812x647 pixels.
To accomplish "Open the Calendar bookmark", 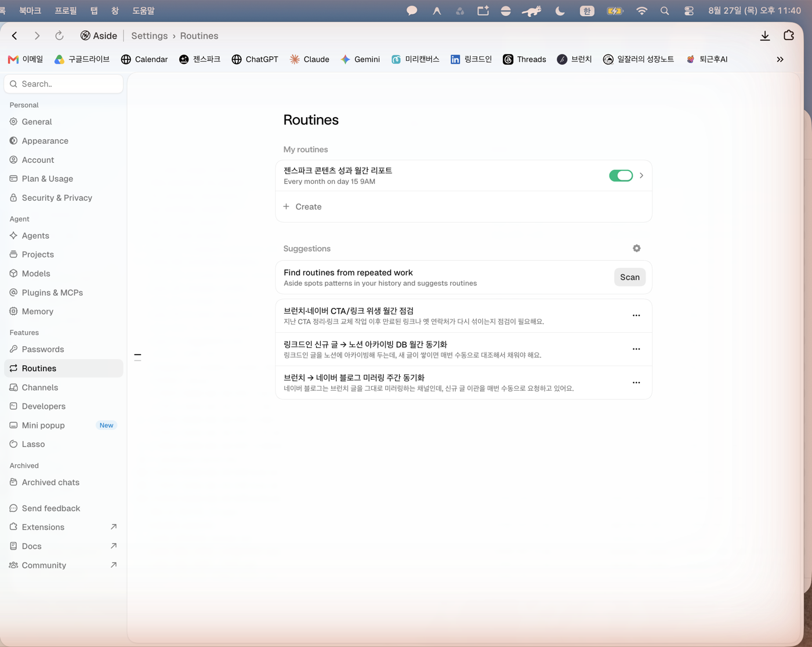I will coord(144,59).
